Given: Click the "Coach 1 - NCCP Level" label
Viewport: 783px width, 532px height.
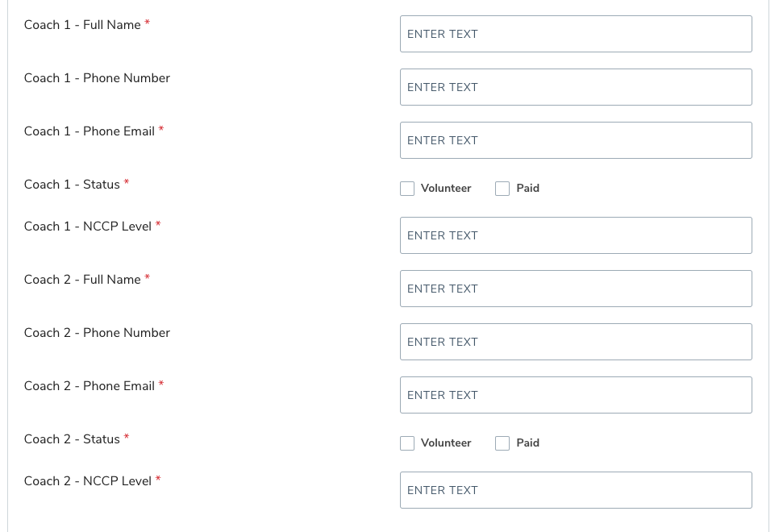Looking at the screenshot, I should (88, 227).
